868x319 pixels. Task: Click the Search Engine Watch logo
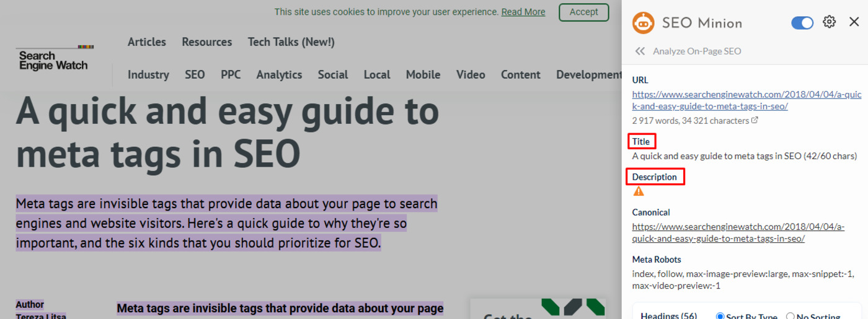point(54,59)
